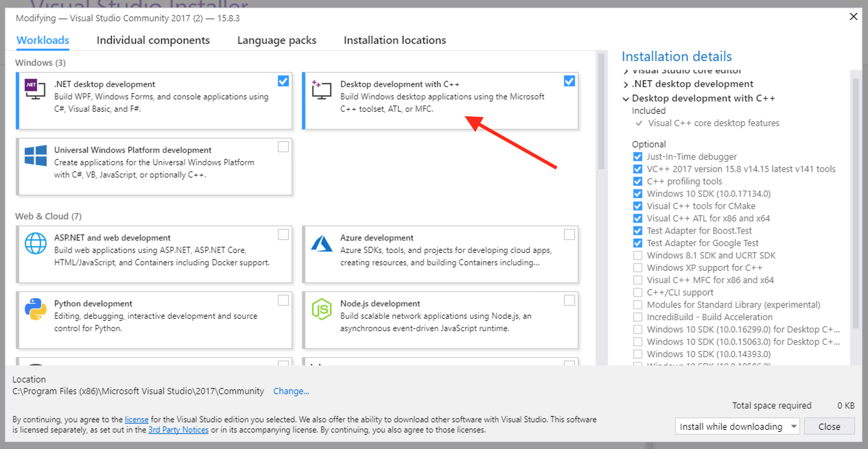The height and width of the screenshot is (449, 868).
Task: Click the workloads list vertical scrollbar
Action: point(601,111)
